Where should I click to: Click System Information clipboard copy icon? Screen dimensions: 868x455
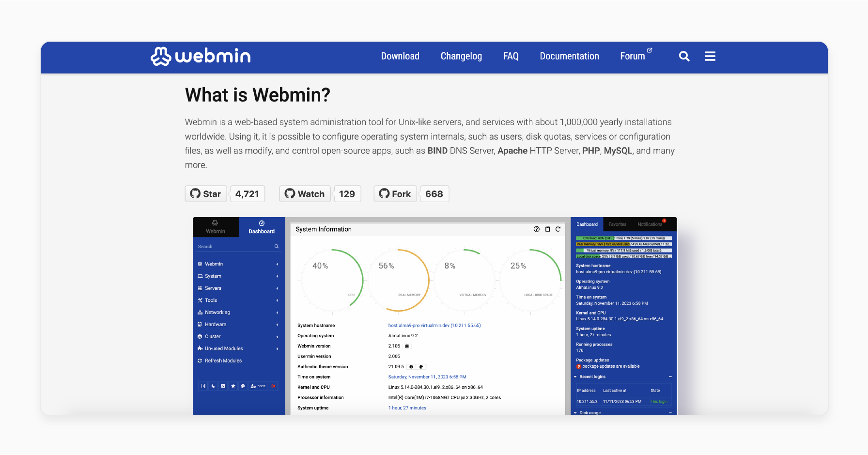tap(547, 229)
